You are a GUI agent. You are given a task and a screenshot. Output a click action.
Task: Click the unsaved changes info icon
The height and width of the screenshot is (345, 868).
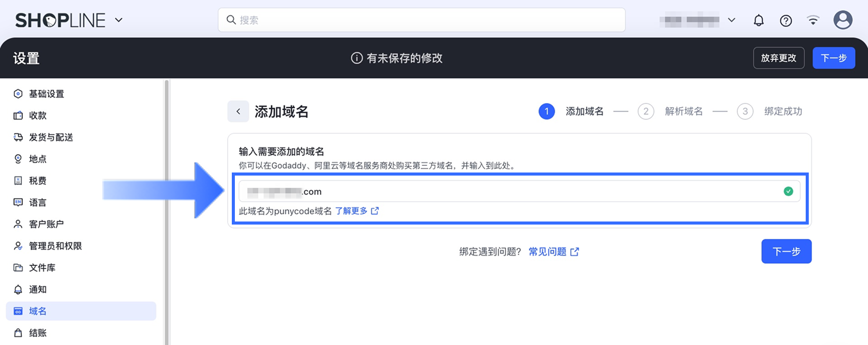(x=357, y=58)
